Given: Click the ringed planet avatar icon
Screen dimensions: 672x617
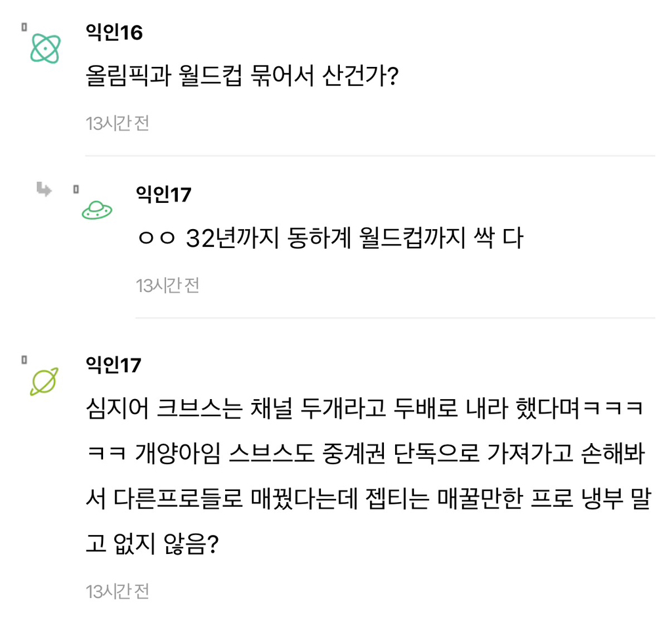Looking at the screenshot, I should point(44,381).
